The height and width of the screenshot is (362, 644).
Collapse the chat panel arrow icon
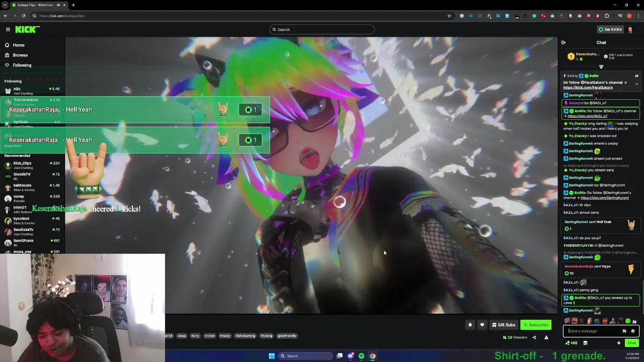point(563,43)
